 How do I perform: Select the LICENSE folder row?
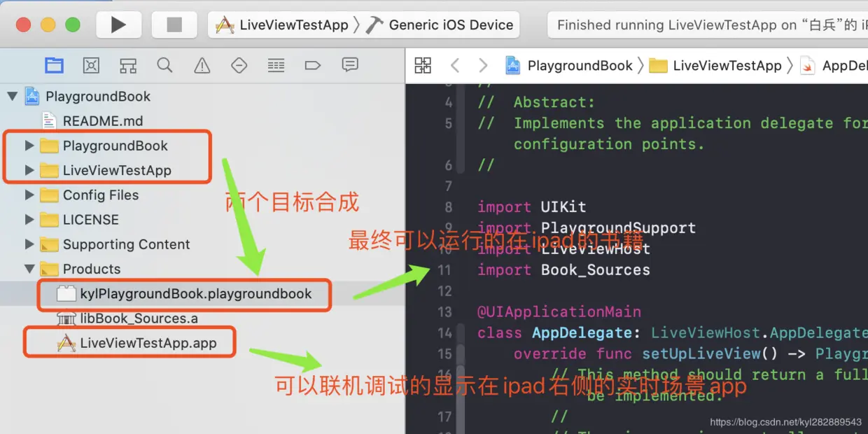coord(90,220)
